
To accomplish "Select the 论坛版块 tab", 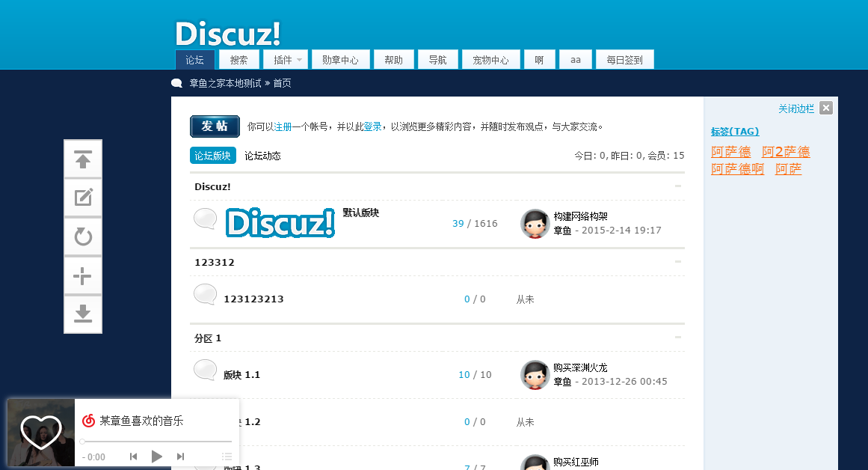I will pyautogui.click(x=212, y=156).
